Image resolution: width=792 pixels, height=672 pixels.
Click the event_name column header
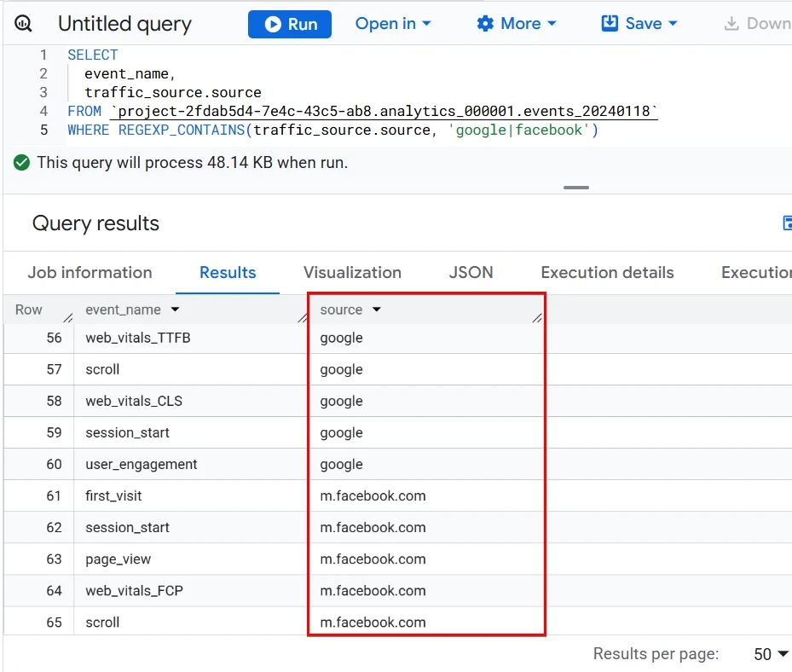124,310
